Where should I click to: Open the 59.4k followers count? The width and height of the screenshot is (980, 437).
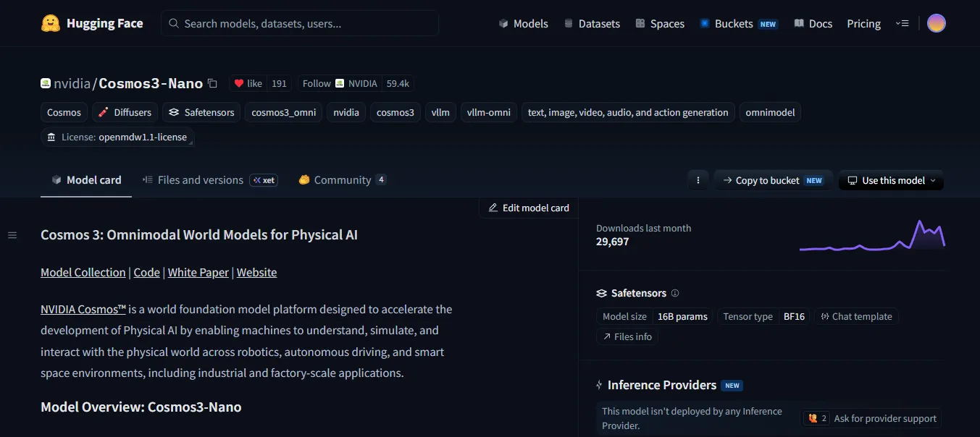(x=398, y=83)
